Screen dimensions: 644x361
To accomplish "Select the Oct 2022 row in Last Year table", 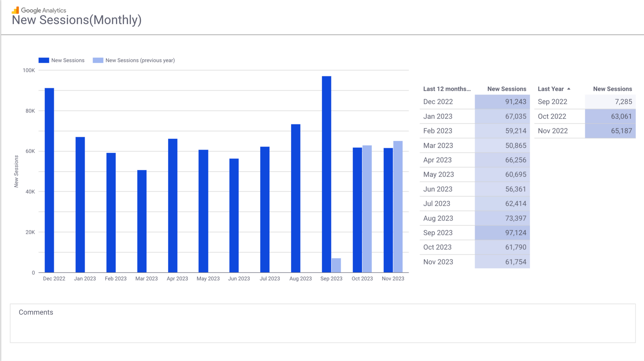I will [552, 116].
